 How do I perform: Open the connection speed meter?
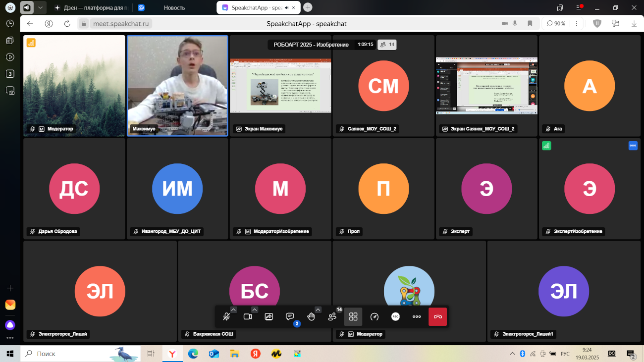pos(375,317)
